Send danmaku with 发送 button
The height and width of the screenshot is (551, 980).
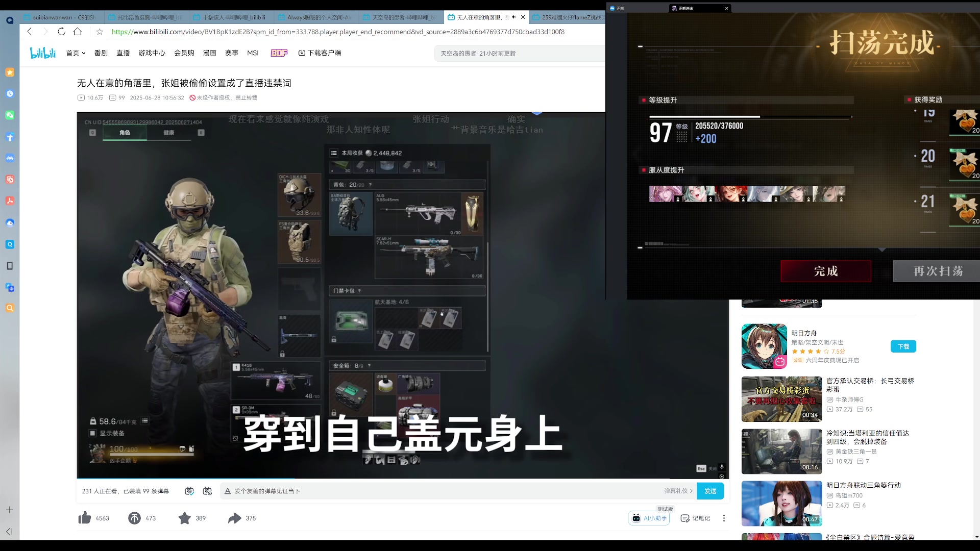pos(710,491)
